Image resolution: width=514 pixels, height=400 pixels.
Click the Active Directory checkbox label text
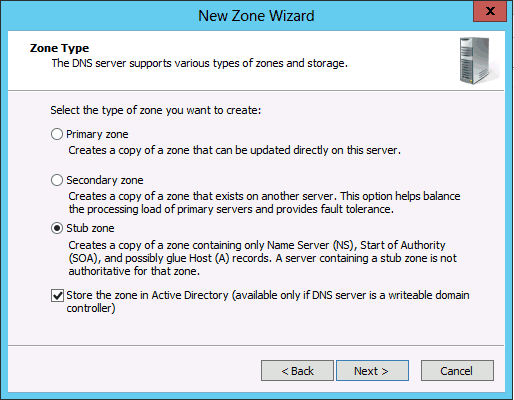click(268, 302)
